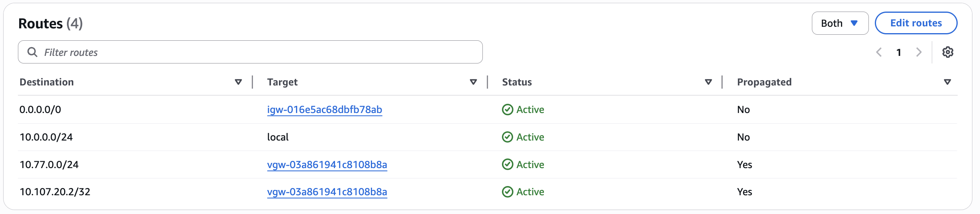Select page number 1 in pagination
This screenshot has width=980, height=214.
tap(899, 52)
